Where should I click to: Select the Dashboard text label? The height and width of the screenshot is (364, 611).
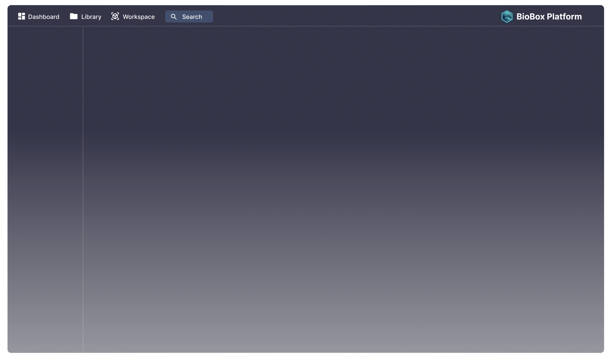pos(44,17)
